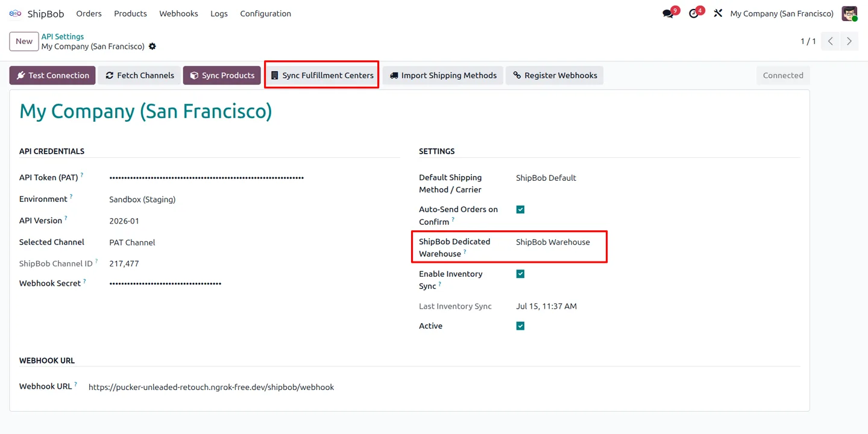868x434 pixels.
Task: Click the Register Webhooks button
Action: [x=555, y=75]
